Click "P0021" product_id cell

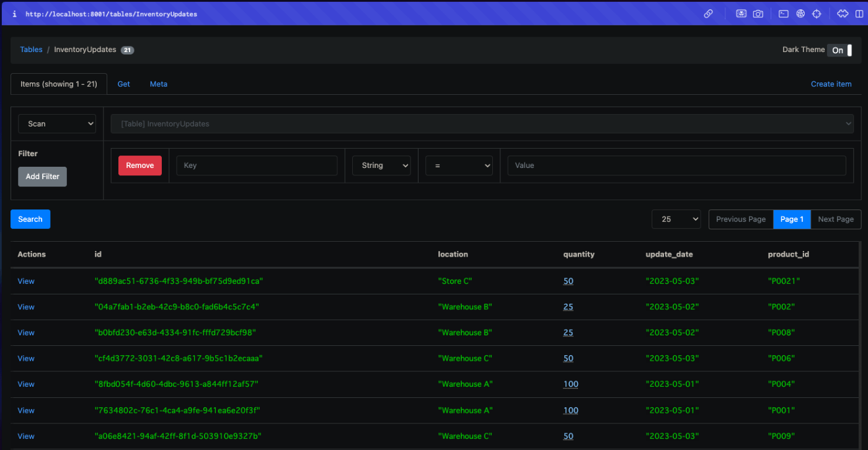(784, 281)
